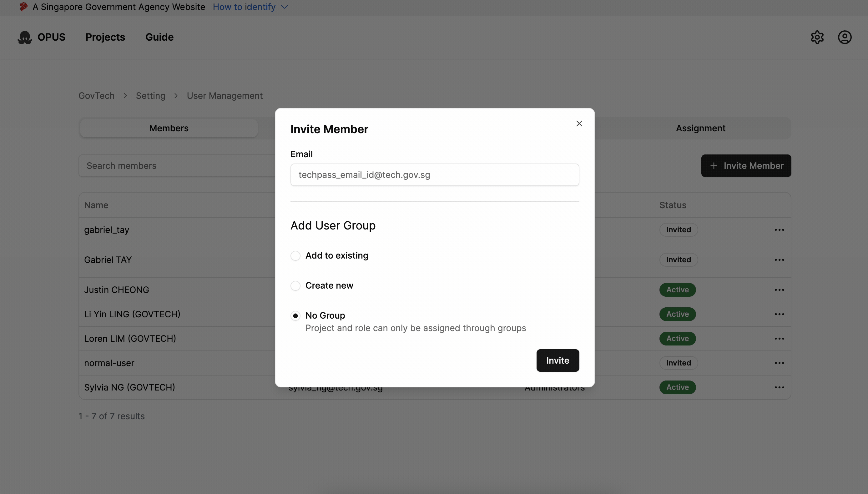Switch to the Members tab

coord(169,128)
